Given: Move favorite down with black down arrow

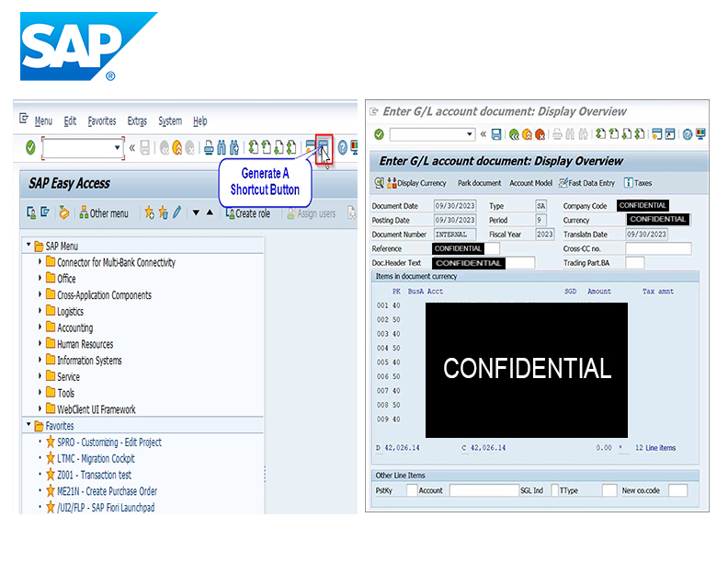Looking at the screenshot, I should [x=196, y=213].
